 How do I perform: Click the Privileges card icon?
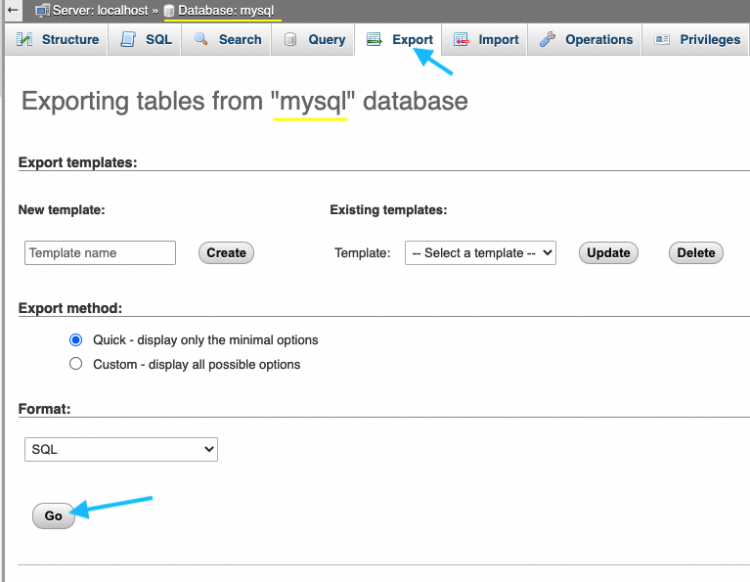pos(662,40)
